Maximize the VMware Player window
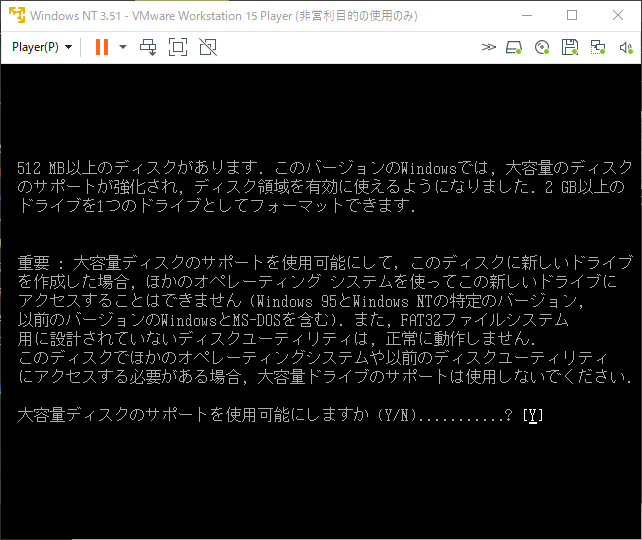 [x=572, y=16]
